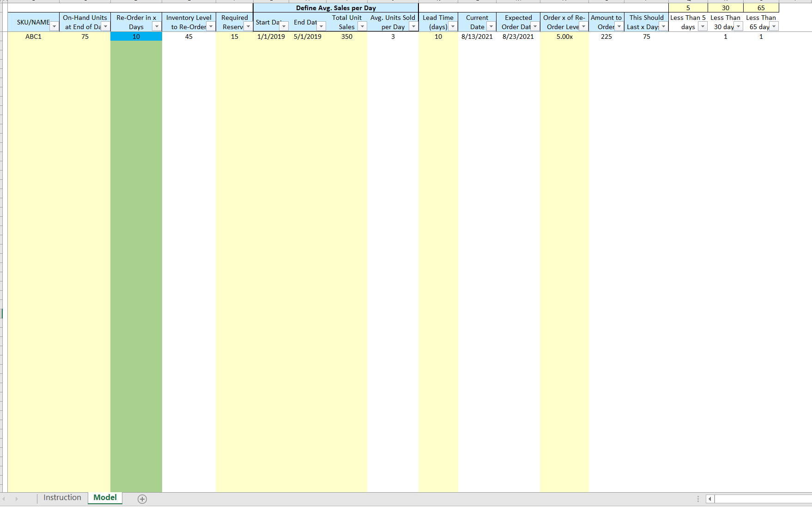Open Required Reserve filter dropdown
This screenshot has height=507, width=812.
point(248,27)
